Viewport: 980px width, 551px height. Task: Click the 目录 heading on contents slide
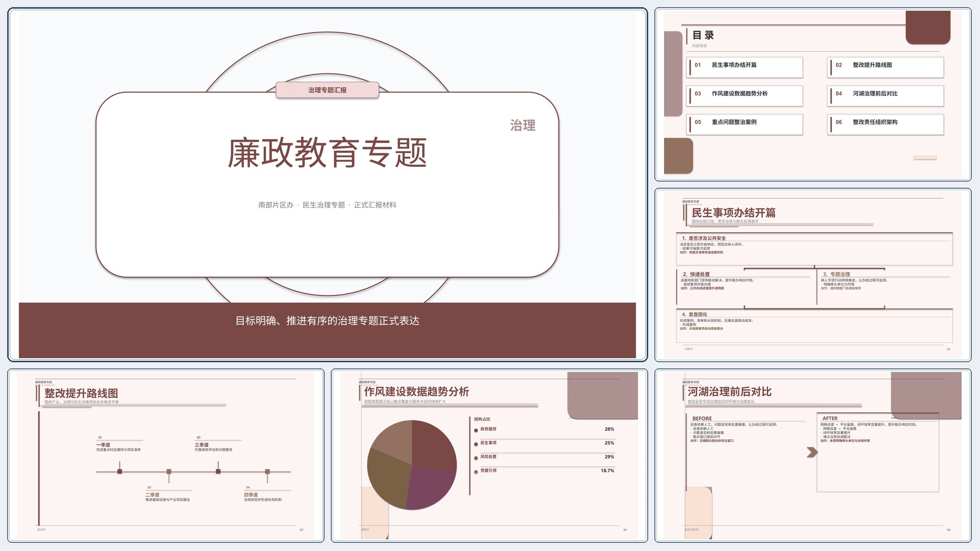click(x=703, y=35)
